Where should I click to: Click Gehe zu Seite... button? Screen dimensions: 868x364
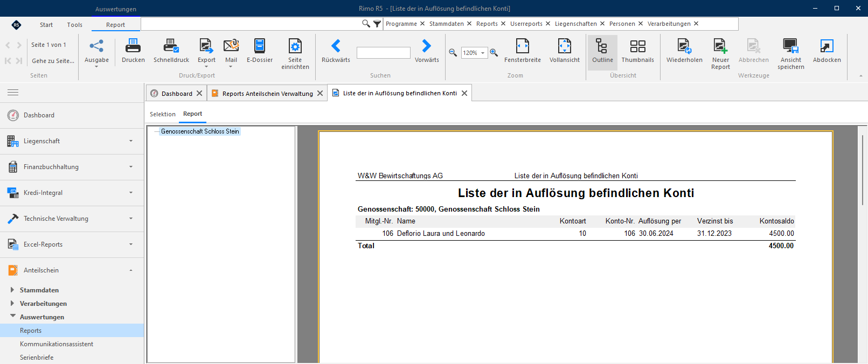pyautogui.click(x=53, y=61)
